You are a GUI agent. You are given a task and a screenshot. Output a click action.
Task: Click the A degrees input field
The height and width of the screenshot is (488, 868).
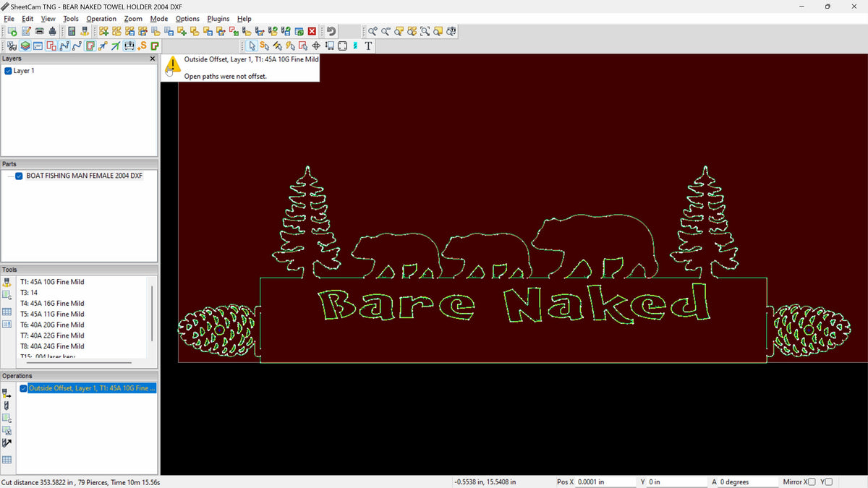749,481
